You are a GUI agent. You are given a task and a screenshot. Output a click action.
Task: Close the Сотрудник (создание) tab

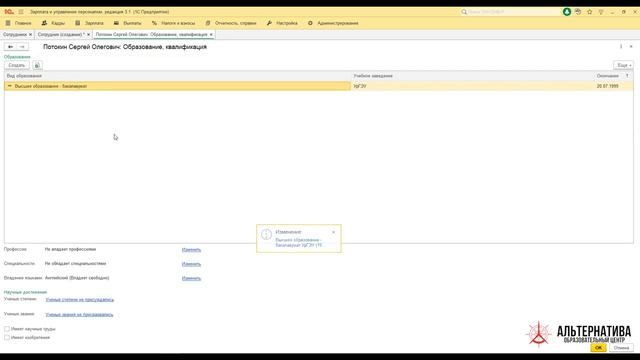click(88, 35)
